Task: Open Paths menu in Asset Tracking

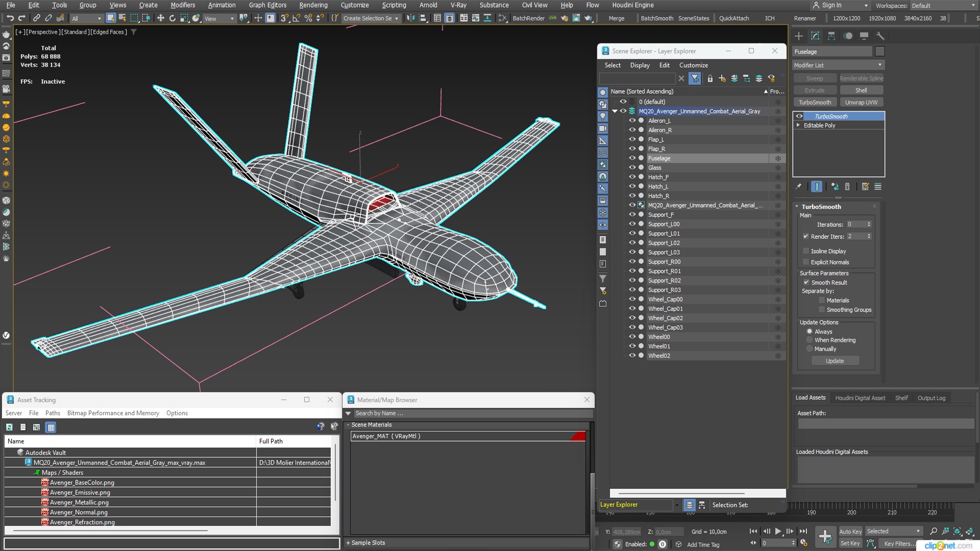Action: (x=53, y=413)
